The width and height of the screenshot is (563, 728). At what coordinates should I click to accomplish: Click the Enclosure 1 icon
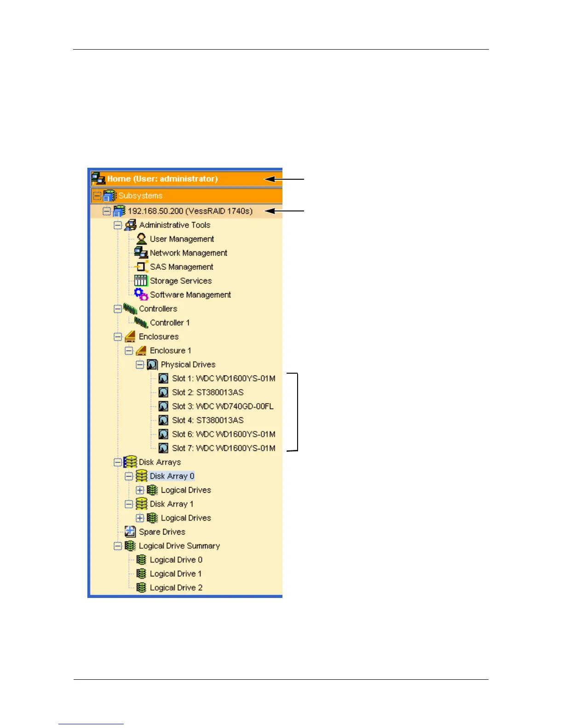(x=141, y=351)
